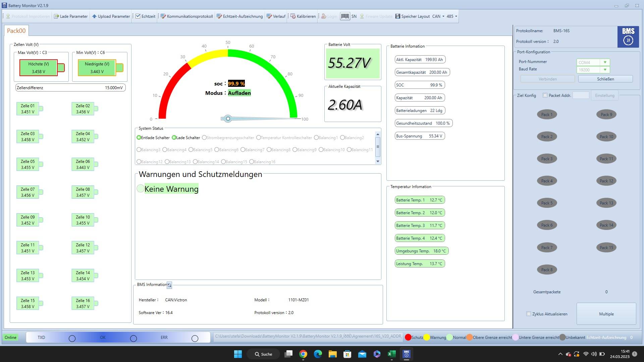Screen dimensions: 644x362
Task: Expand the CAN dropdown arrow
Action: click(443, 16)
